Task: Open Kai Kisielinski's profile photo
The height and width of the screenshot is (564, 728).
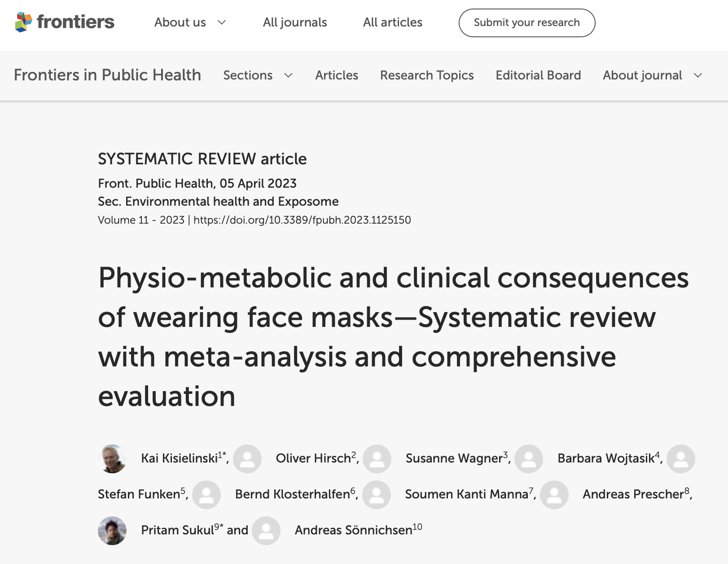Action: coord(112,459)
